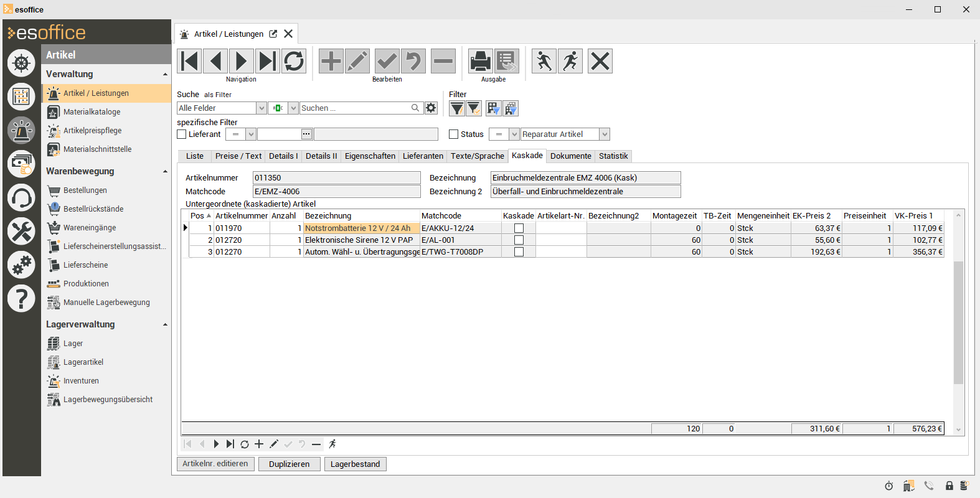Switch to the Preise / Text tab
The width and height of the screenshot is (980, 498).
pyautogui.click(x=238, y=156)
